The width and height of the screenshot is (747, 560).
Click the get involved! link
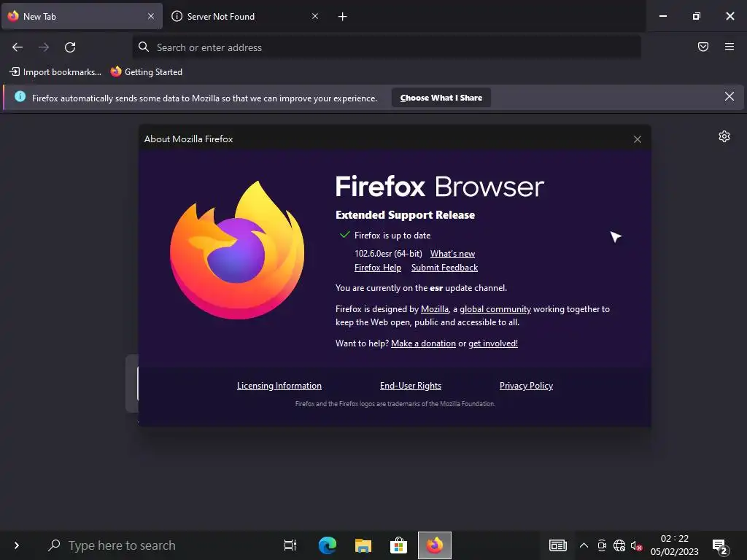tap(493, 343)
